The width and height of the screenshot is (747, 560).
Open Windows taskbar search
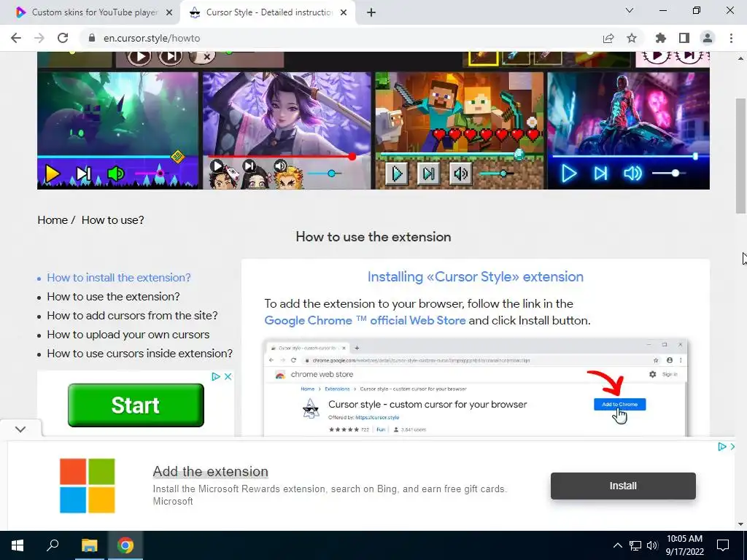tap(53, 545)
